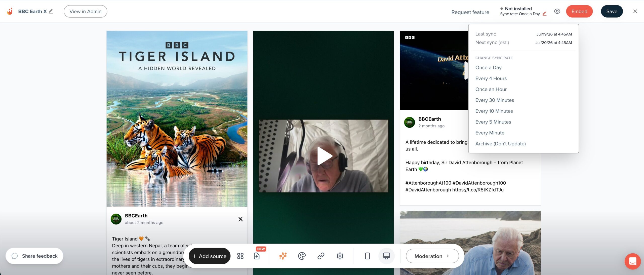Select Every 4 Hours sync rate

coord(491,78)
